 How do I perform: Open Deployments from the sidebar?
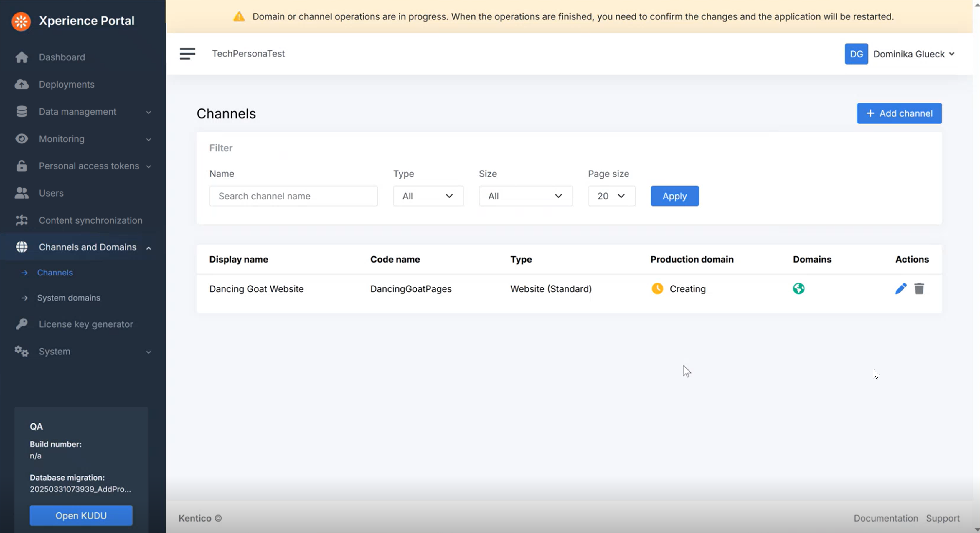click(67, 85)
